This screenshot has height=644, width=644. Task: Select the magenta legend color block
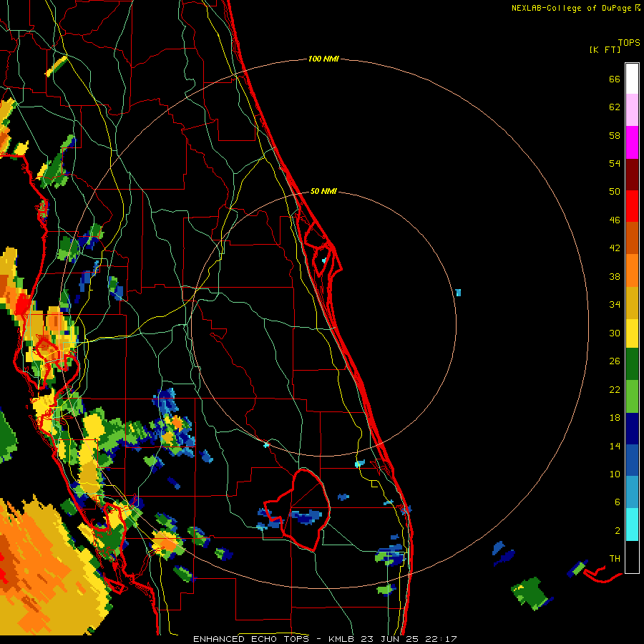tap(632, 142)
